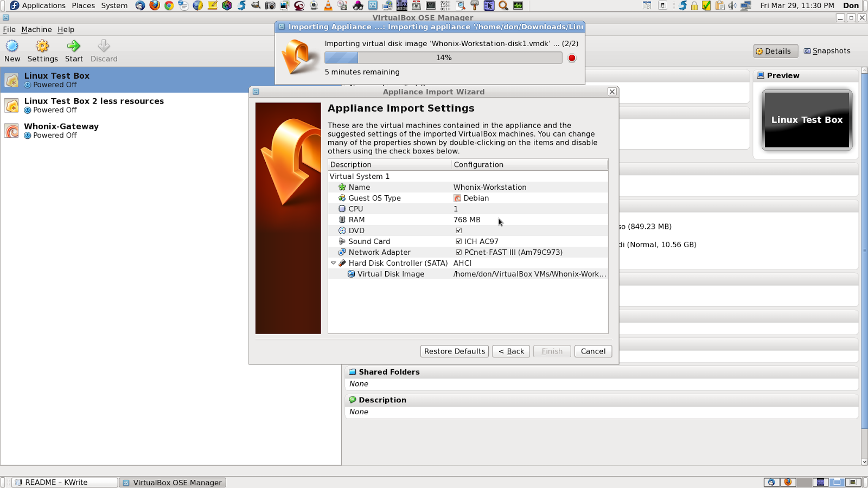Open Thunderbird from the top panel
Screen dimensions: 868x488
(x=140, y=5)
